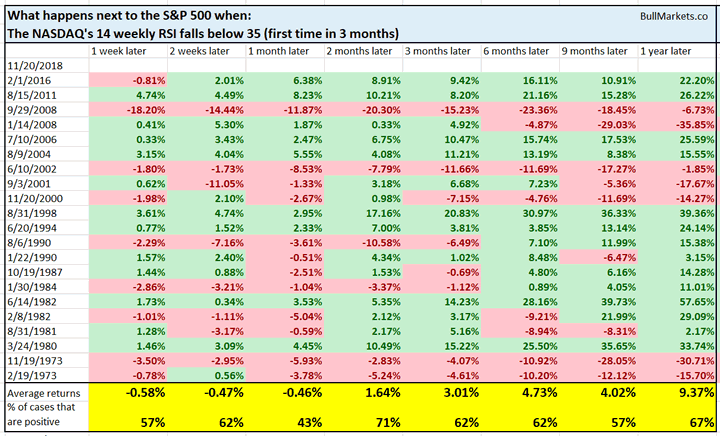Click the -35.85% one-year return cell
The height and width of the screenshot is (436, 720).
[x=690, y=124]
